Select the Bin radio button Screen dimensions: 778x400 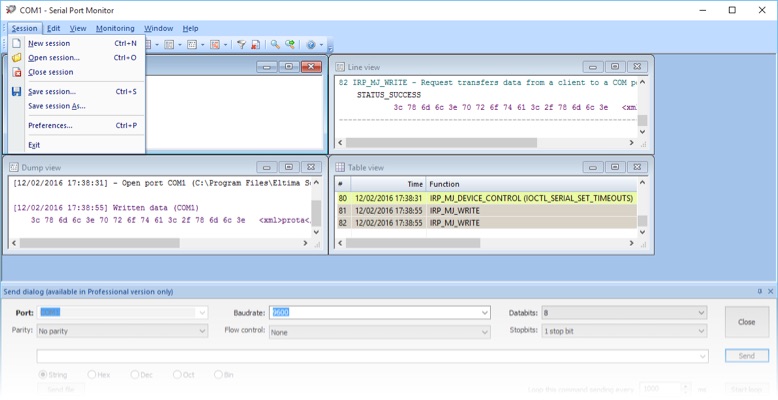218,375
